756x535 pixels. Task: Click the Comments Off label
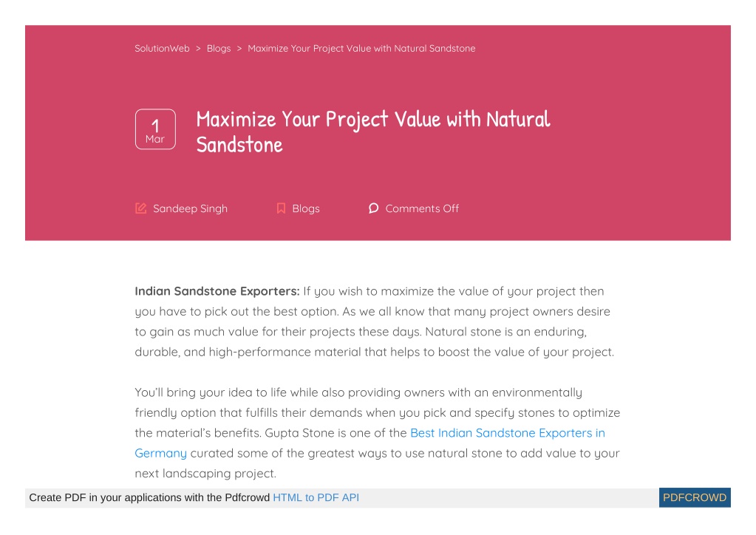(422, 208)
